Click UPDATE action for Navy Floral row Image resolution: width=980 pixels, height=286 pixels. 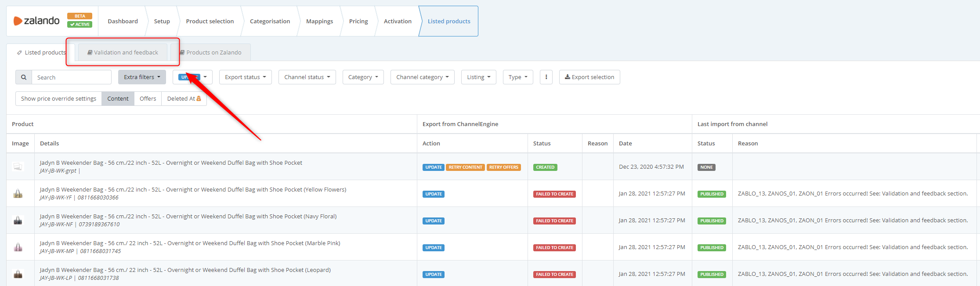(434, 221)
